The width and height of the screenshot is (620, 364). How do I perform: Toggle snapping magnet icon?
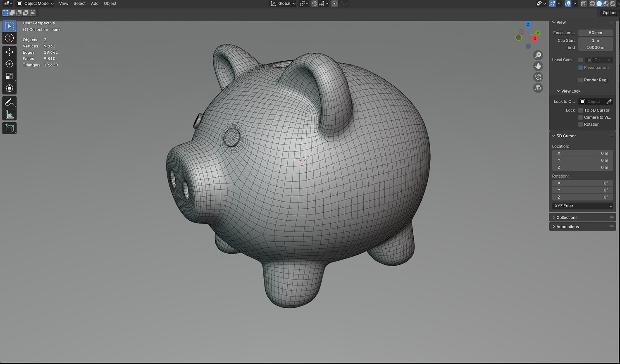click(315, 4)
